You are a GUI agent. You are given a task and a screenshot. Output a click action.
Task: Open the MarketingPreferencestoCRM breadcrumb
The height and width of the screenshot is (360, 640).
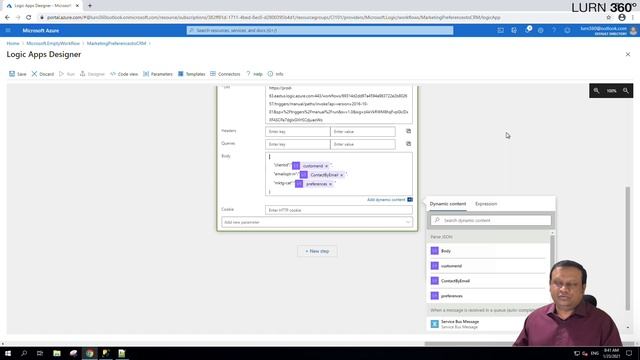coord(116,43)
